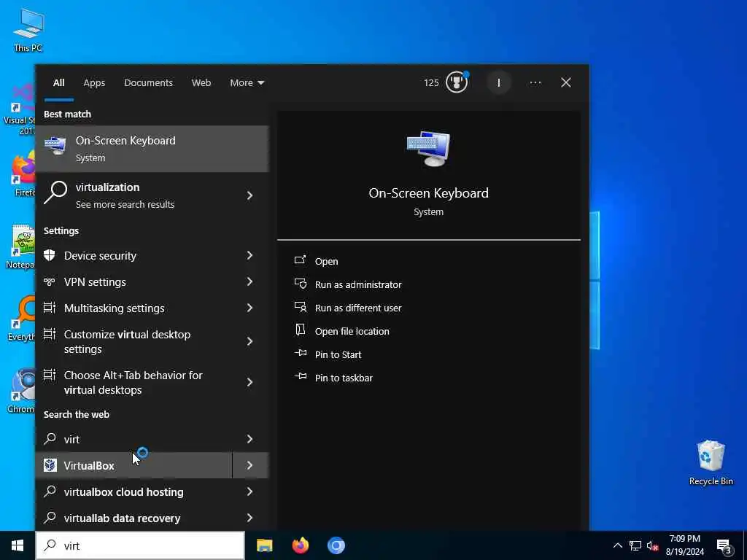This screenshot has width=747, height=560.
Task: Open On-Screen Keyboard best match result
Action: (x=152, y=149)
